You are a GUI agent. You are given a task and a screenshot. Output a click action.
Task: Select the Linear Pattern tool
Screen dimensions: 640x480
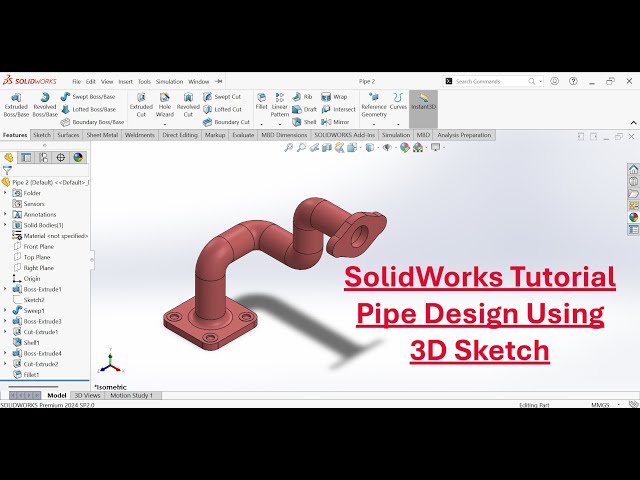[x=280, y=105]
